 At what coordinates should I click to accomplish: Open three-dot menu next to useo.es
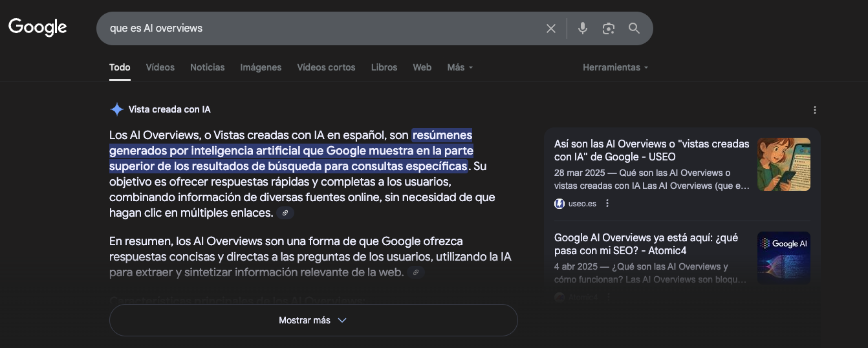607,204
